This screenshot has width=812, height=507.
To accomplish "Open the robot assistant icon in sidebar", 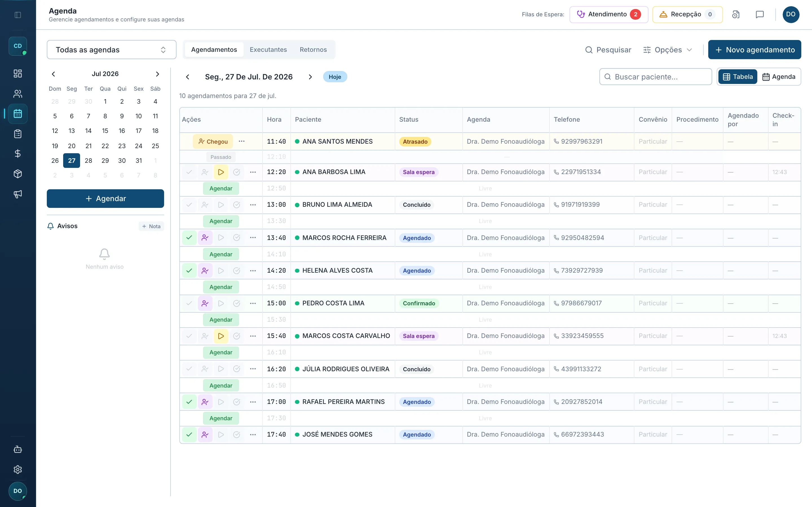I will [x=18, y=449].
